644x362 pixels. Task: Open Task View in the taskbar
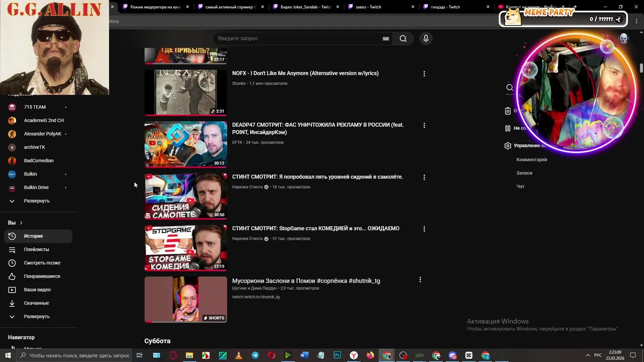pyautogui.click(x=139, y=355)
